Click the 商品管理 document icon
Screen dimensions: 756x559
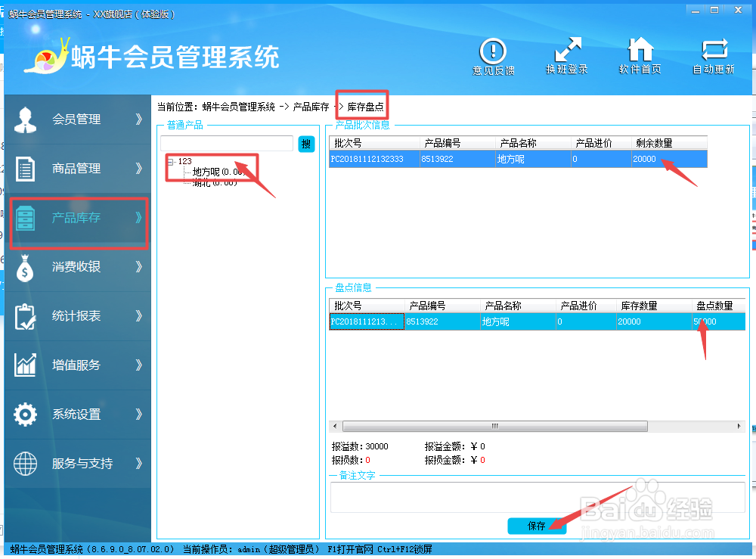25,169
